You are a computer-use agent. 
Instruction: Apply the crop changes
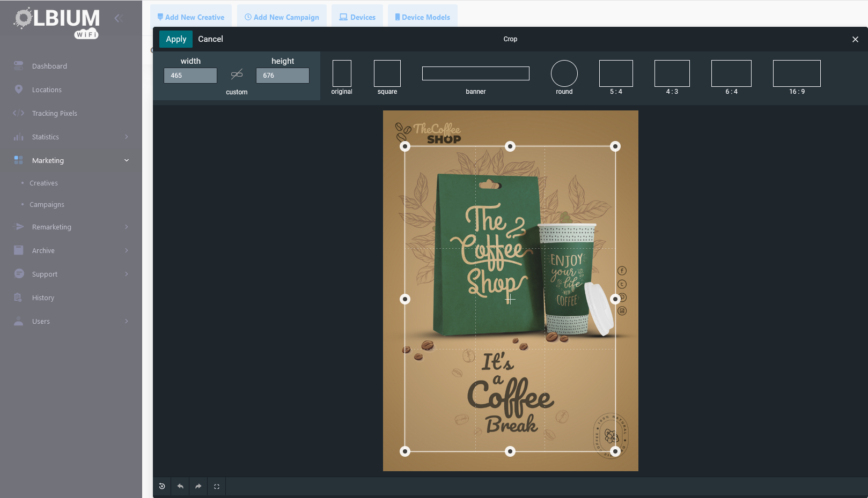click(x=176, y=39)
